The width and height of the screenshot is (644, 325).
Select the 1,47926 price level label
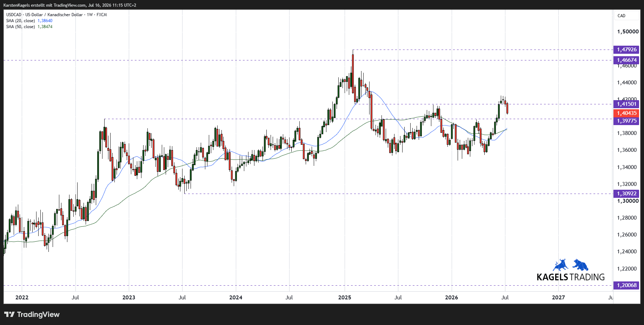[626, 50]
